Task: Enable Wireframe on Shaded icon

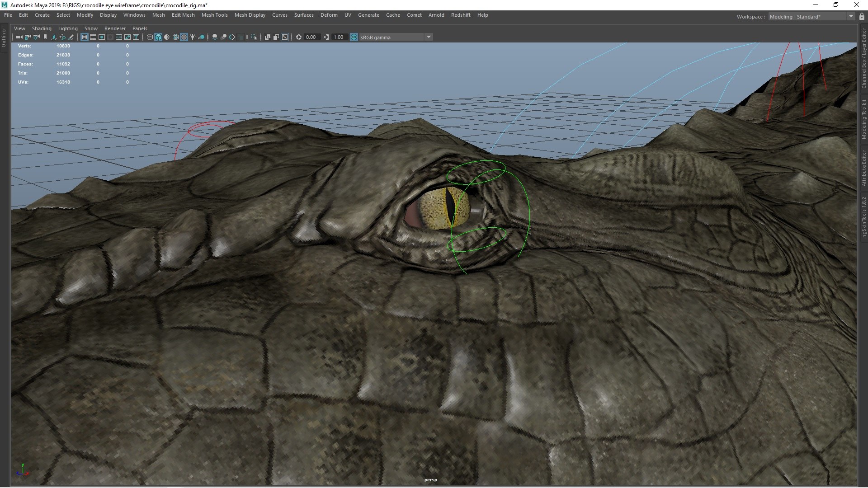Action: pos(175,37)
